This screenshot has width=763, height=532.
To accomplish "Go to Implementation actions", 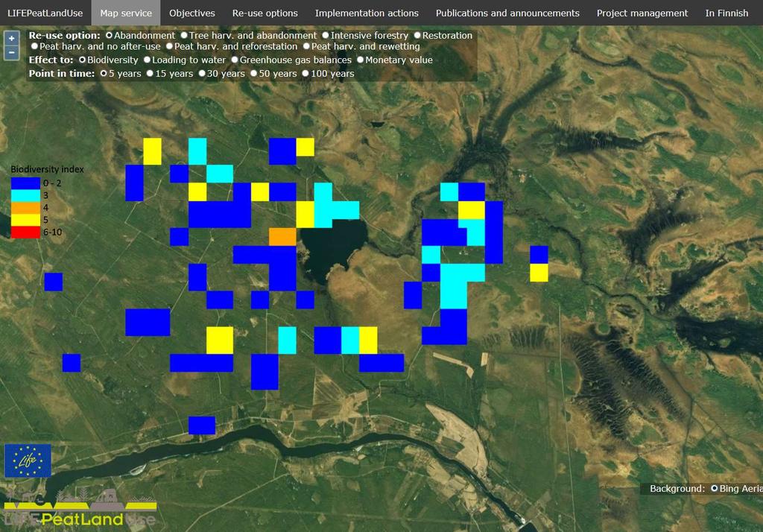I will pyautogui.click(x=367, y=13).
